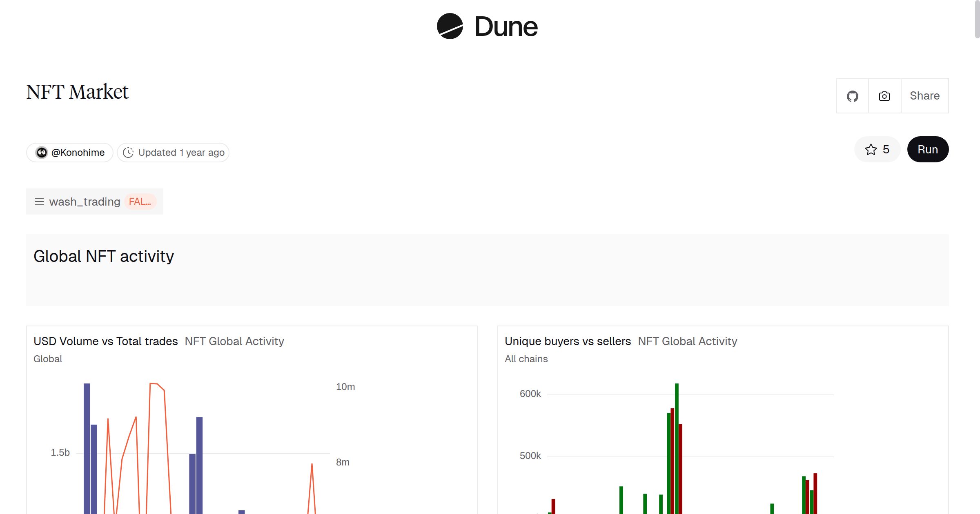Click the page's vertical scrollbar thumb
Image resolution: width=980 pixels, height=514 pixels.
coord(977,19)
